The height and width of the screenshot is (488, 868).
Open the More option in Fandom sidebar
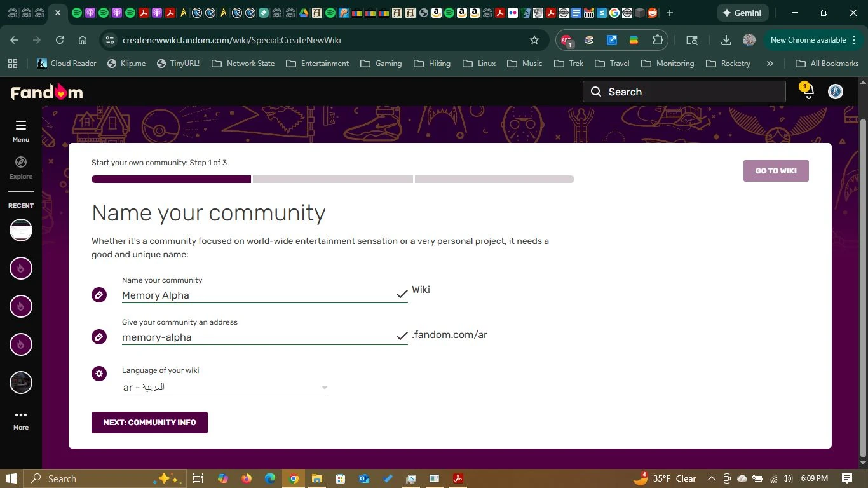21,420
